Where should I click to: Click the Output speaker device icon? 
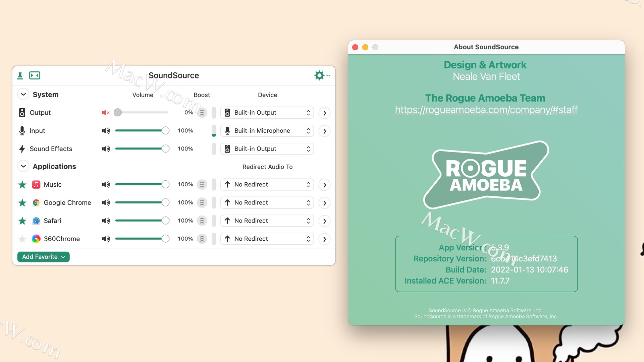22,113
